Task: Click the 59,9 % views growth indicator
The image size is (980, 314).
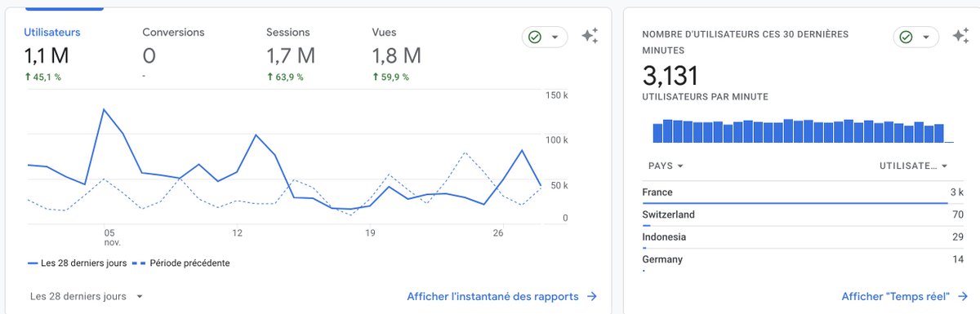Action: coord(391,77)
